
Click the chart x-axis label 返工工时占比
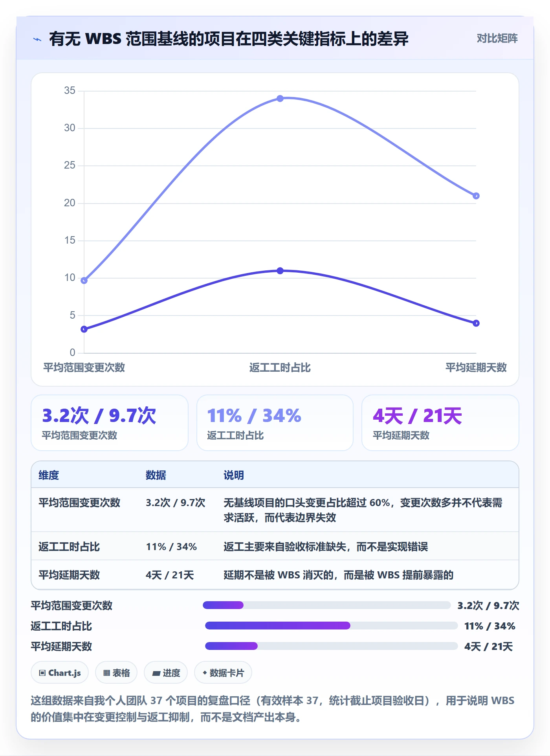(280, 367)
